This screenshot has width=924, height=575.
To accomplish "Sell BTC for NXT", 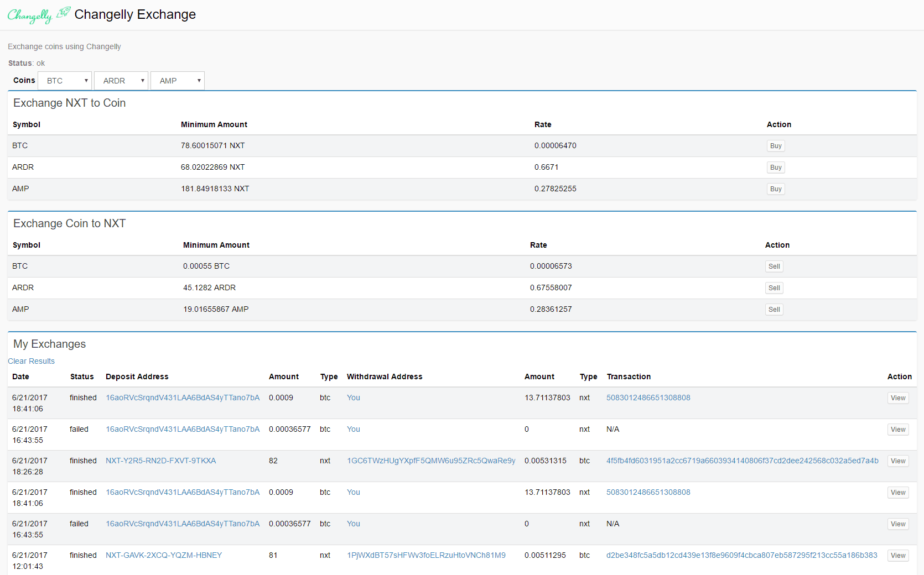I will [774, 266].
